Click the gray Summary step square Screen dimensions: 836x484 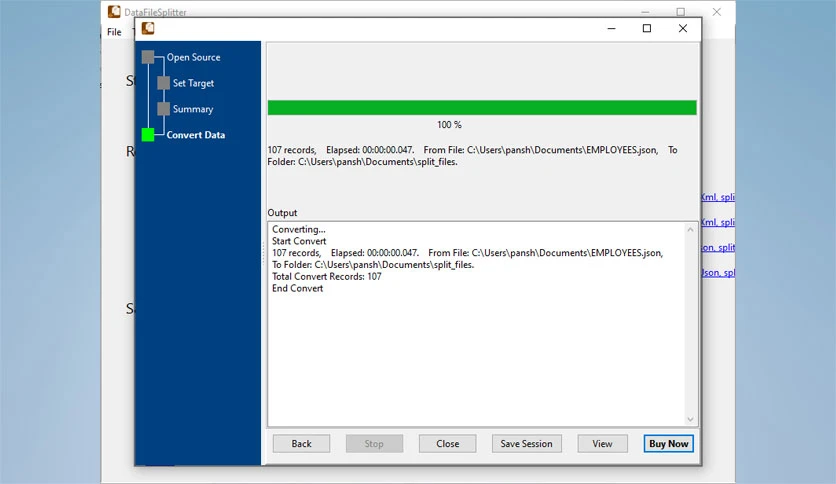click(164, 109)
